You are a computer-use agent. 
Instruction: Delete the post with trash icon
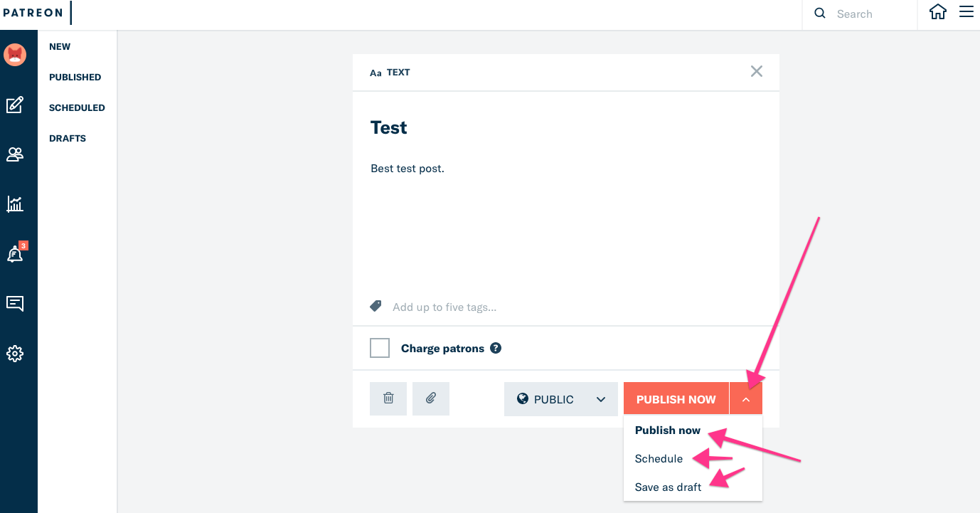pos(388,398)
